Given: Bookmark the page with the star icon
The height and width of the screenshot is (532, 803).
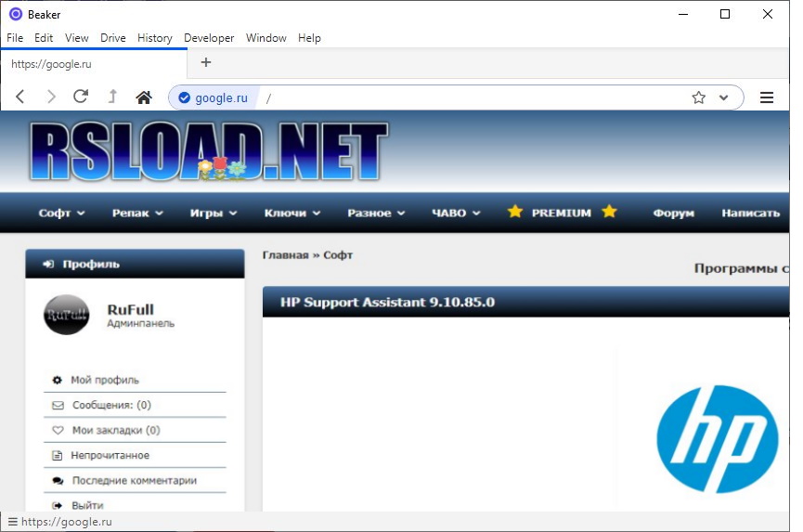Looking at the screenshot, I should [x=698, y=97].
